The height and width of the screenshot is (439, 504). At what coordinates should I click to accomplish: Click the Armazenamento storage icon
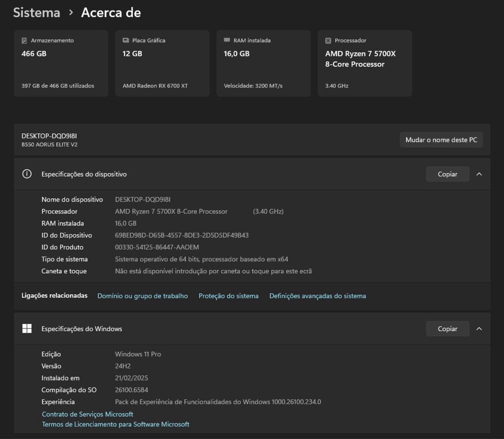tap(24, 40)
